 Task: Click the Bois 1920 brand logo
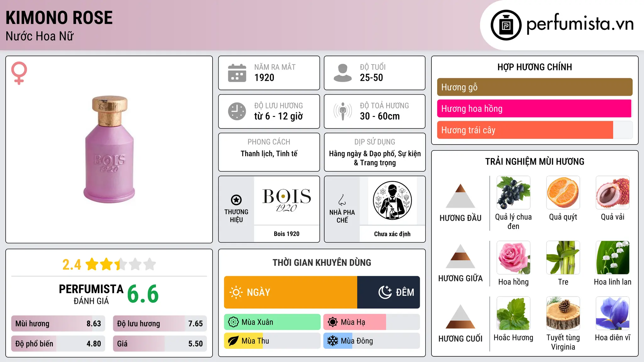click(x=286, y=200)
